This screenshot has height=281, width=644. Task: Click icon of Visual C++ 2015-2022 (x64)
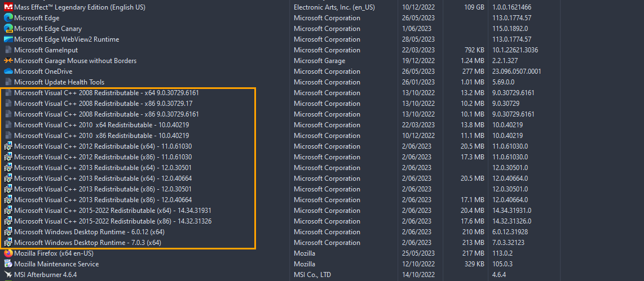(x=8, y=211)
